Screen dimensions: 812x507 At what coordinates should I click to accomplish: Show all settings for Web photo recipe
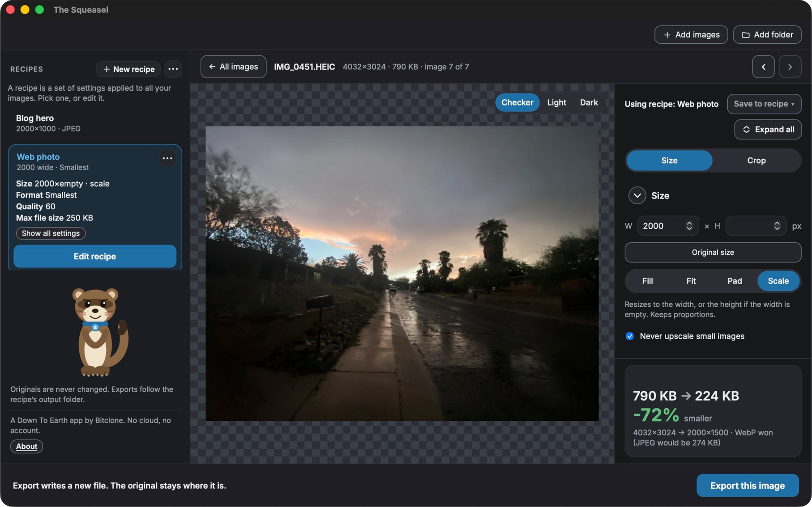(x=51, y=233)
